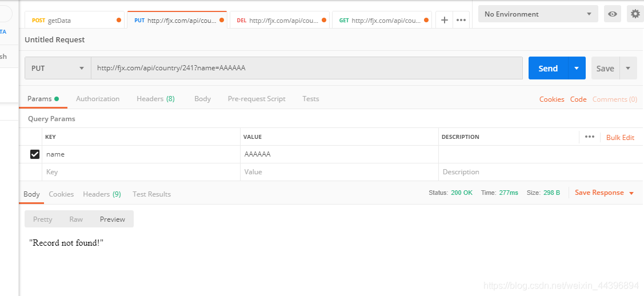Open a new request tab with plus icon
This screenshot has width=644, height=296.
click(445, 19)
